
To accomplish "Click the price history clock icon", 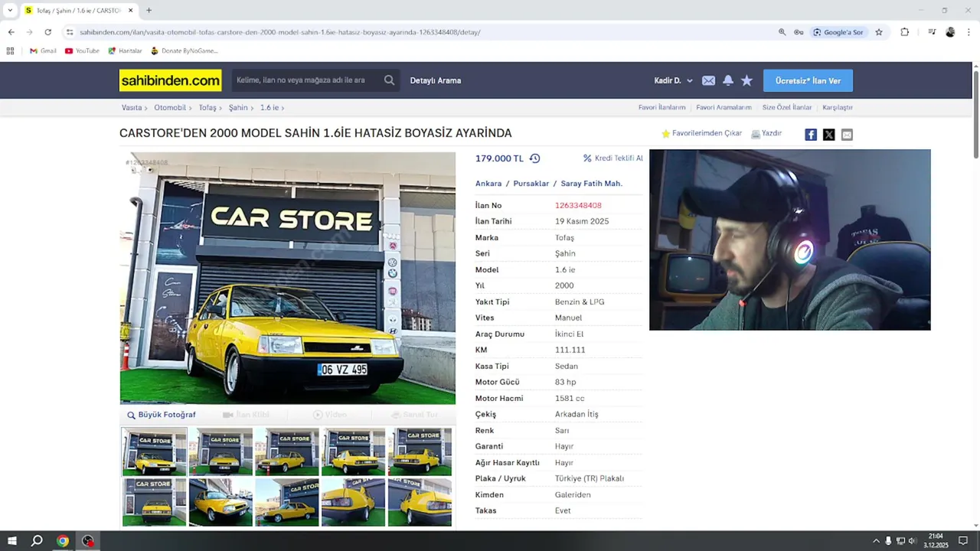I will coord(534,158).
